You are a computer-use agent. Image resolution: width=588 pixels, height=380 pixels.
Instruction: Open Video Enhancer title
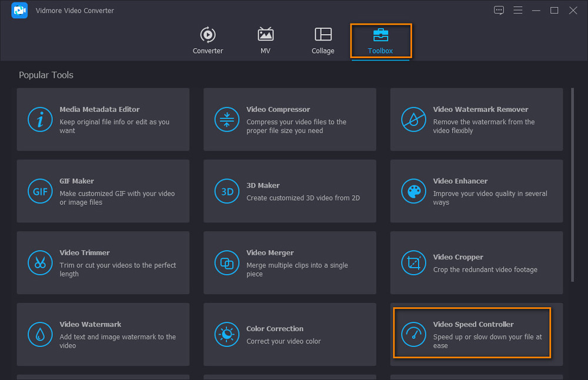click(x=460, y=181)
